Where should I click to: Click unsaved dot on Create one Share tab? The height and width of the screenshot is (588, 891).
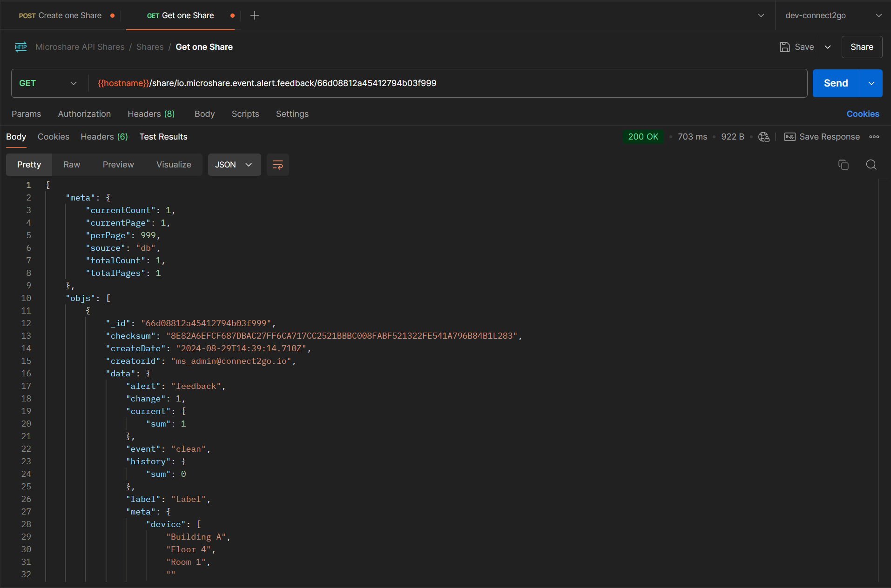coord(112,15)
